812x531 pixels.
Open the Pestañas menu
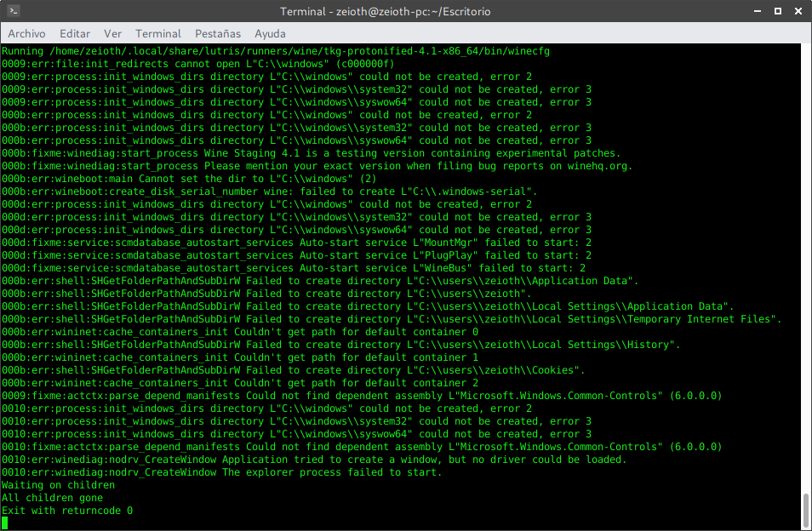click(x=217, y=33)
